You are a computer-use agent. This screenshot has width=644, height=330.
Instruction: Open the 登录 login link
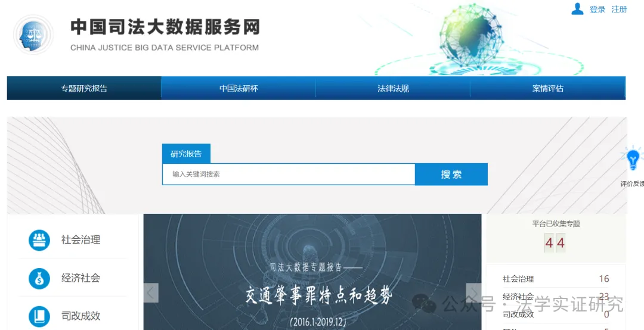coord(597,10)
